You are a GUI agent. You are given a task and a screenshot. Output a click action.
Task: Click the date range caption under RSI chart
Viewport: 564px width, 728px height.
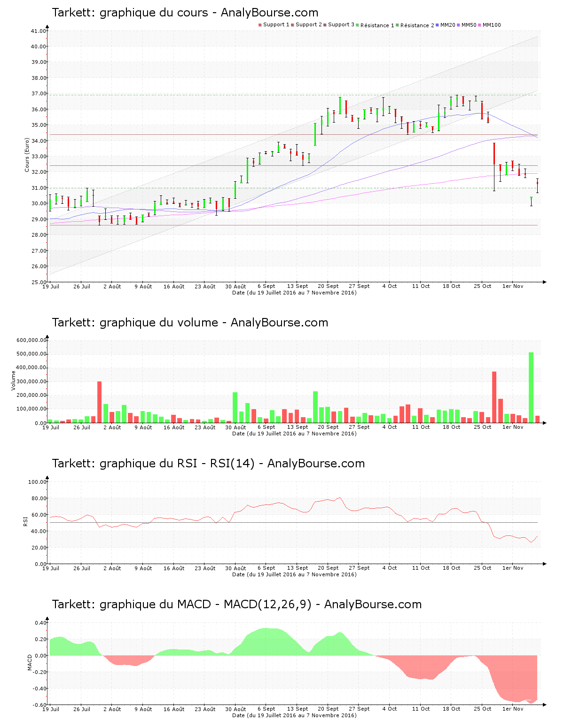(294, 574)
